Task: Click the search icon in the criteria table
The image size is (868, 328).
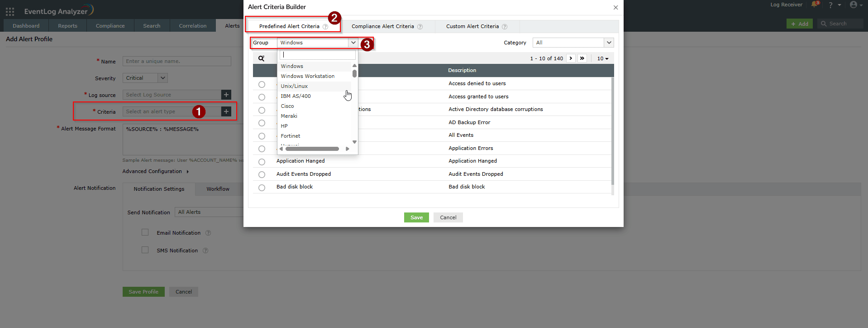Action: pos(262,58)
